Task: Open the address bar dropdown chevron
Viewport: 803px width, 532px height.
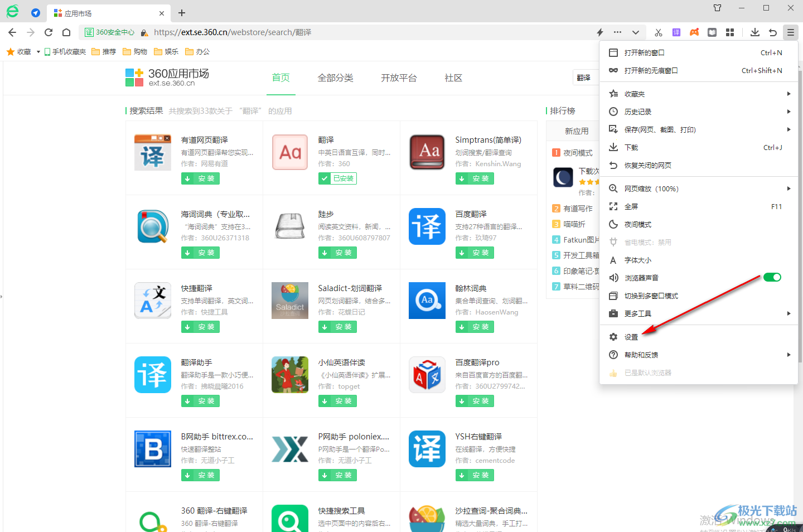Action: point(635,32)
